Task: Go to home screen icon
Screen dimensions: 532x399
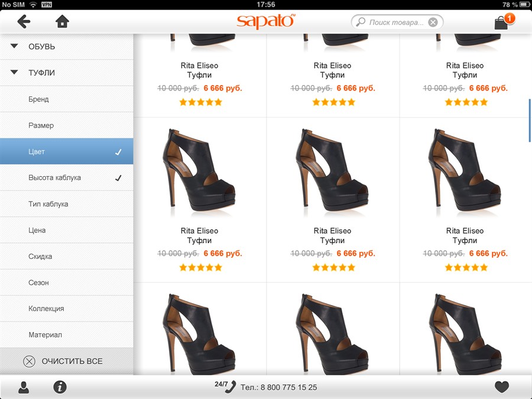Action: (x=62, y=22)
